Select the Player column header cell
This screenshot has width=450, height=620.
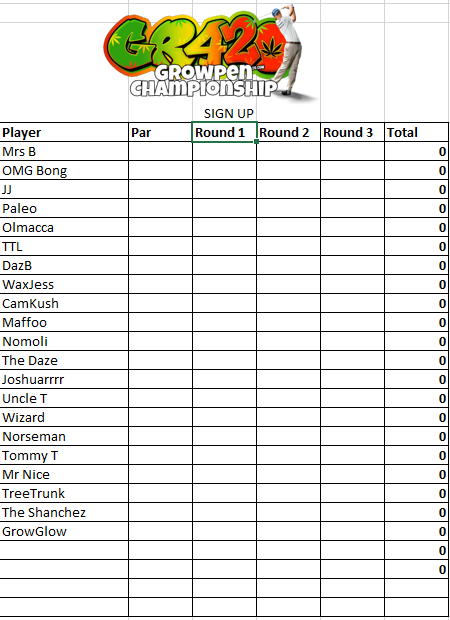(64, 132)
